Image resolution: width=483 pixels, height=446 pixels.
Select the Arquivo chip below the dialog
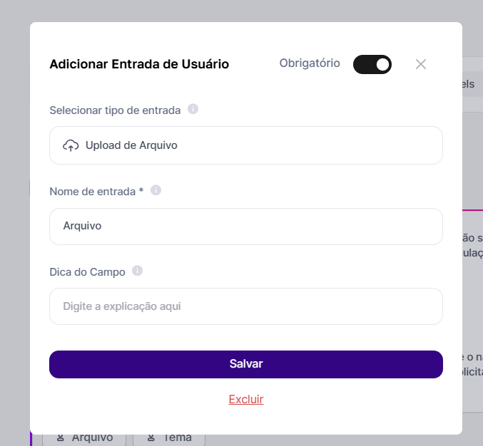click(84, 438)
